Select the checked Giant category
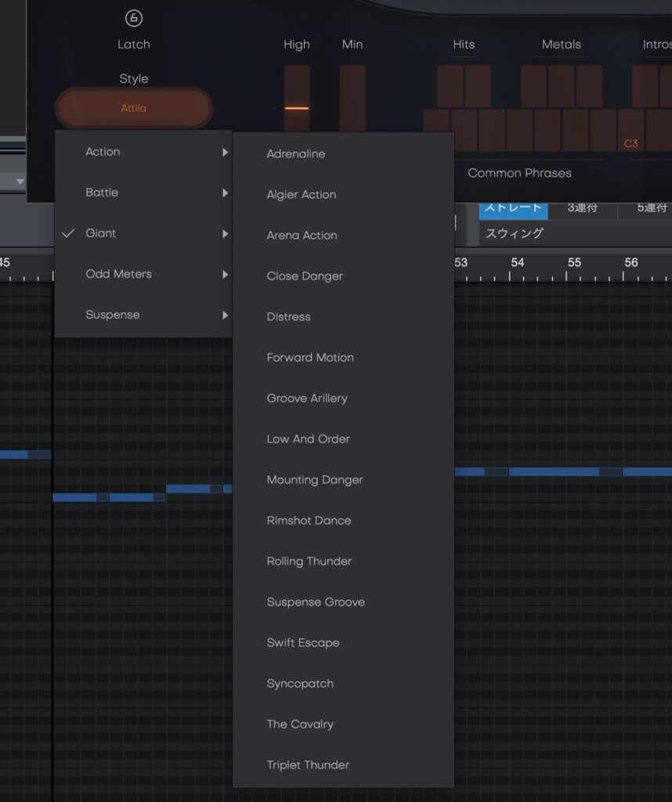 [101, 233]
